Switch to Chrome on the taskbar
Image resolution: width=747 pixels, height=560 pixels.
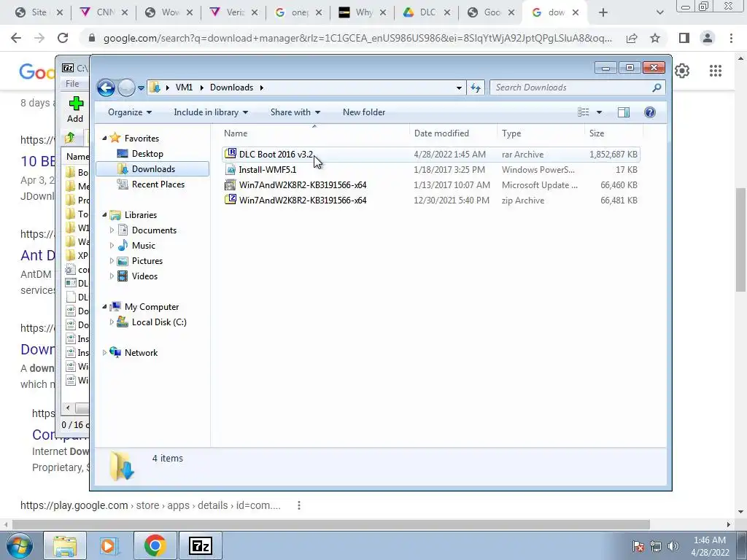(155, 545)
